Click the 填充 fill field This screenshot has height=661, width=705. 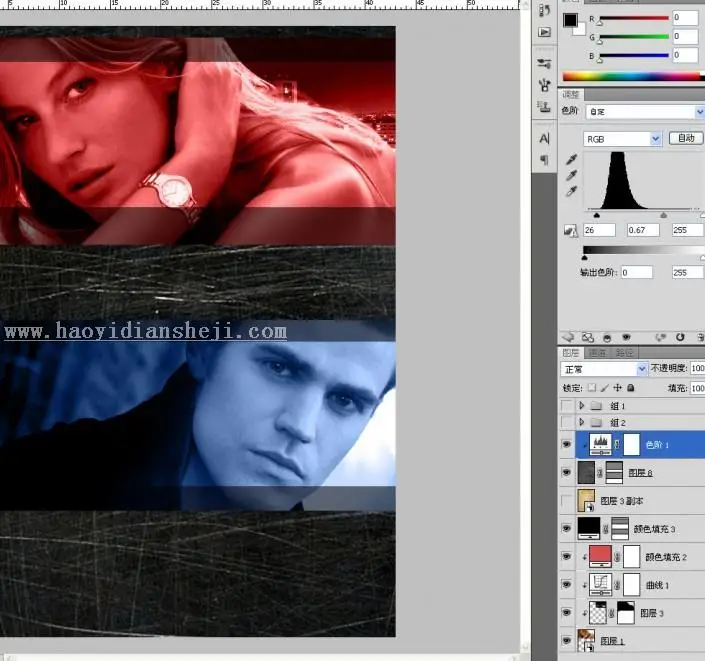[697, 388]
